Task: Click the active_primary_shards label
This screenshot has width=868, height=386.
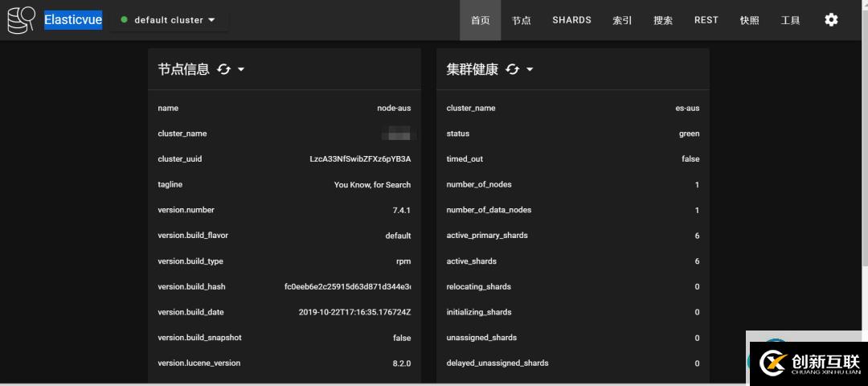Action: (x=487, y=236)
